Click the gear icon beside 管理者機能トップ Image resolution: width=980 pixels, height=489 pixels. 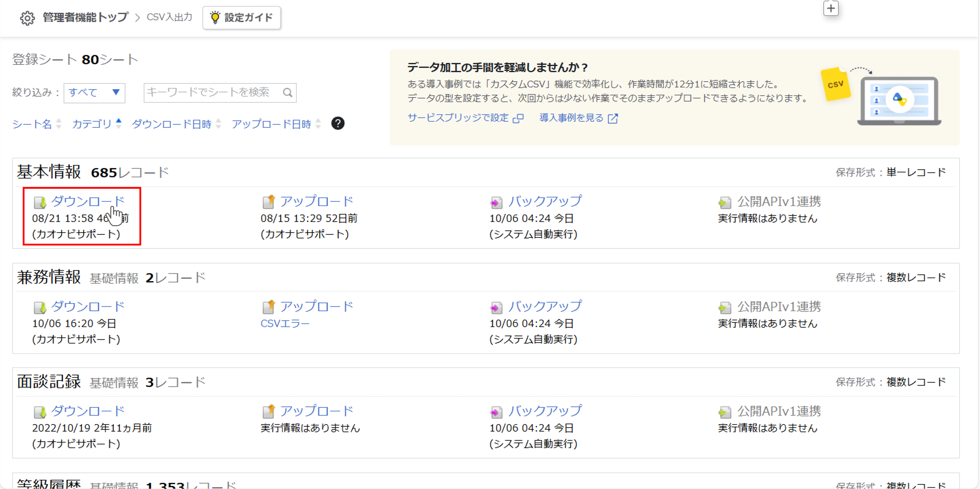tap(27, 17)
